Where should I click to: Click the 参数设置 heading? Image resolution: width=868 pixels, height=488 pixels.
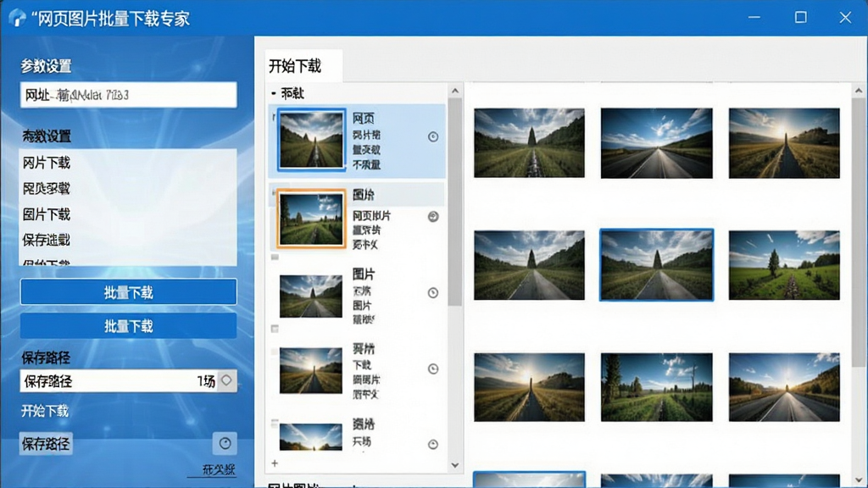pos(47,66)
